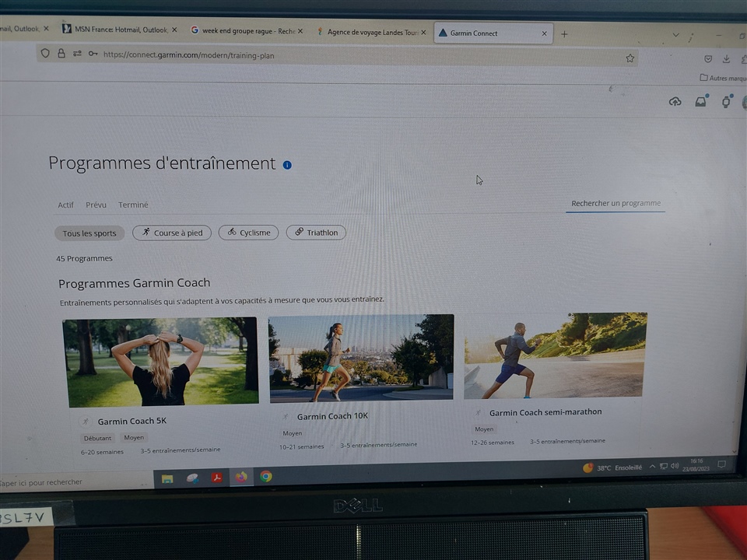Image resolution: width=747 pixels, height=560 pixels.
Task: Click the running icon next to Garmin Coach semi-marathon
Action: [x=479, y=413]
